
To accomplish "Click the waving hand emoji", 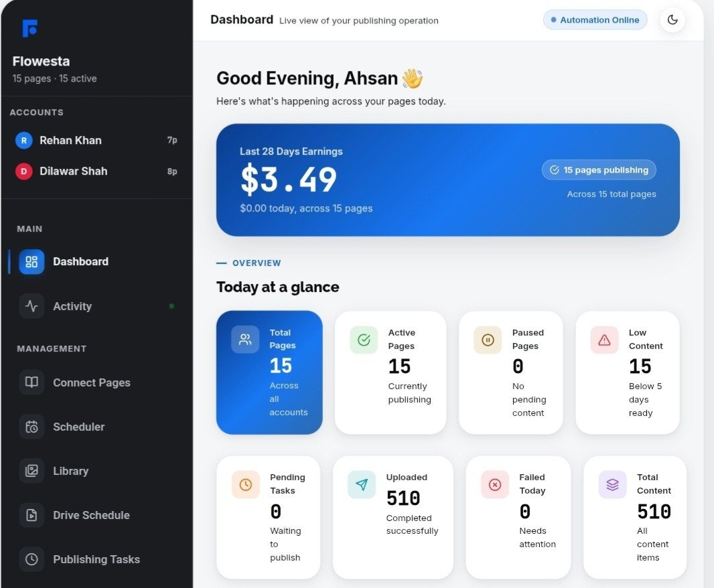I will point(413,78).
